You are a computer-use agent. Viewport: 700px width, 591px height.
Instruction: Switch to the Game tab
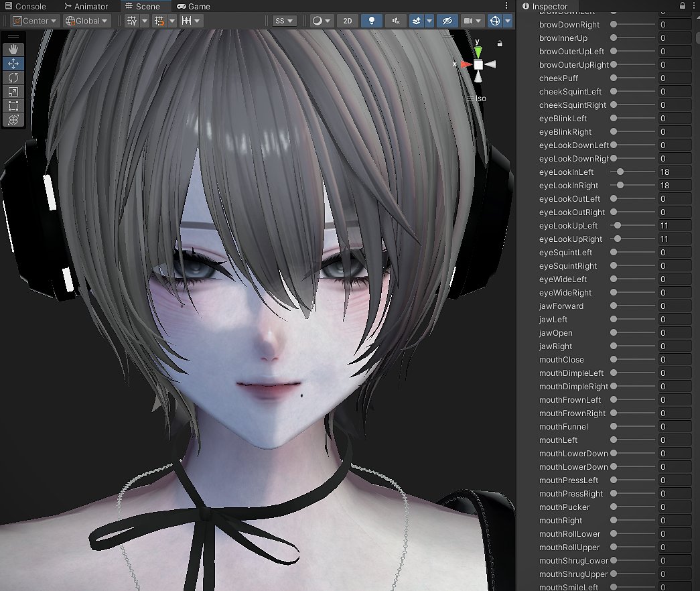[194, 6]
